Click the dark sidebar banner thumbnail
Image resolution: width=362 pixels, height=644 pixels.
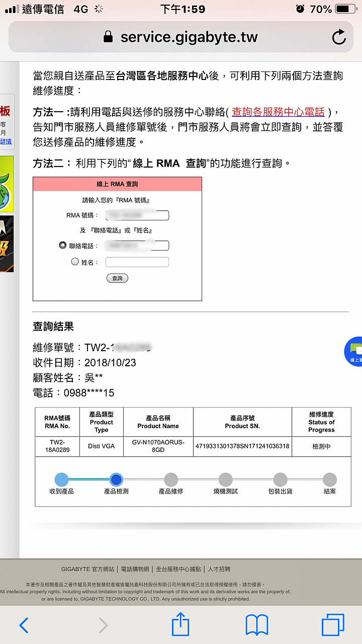pyautogui.click(x=7, y=244)
